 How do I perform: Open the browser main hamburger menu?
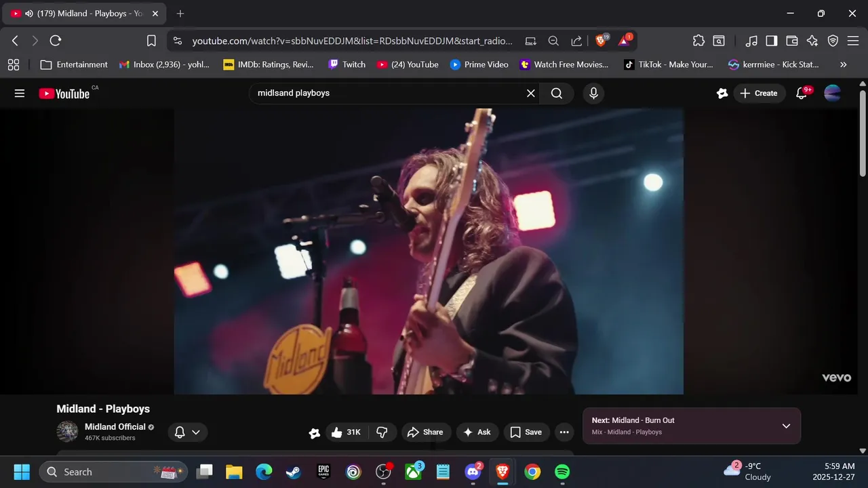pos(853,41)
